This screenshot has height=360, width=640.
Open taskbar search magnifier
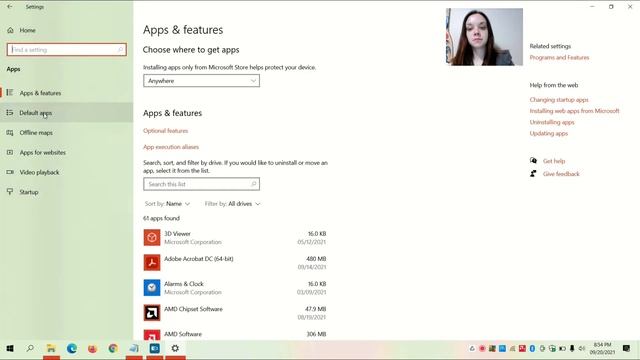coord(30,348)
